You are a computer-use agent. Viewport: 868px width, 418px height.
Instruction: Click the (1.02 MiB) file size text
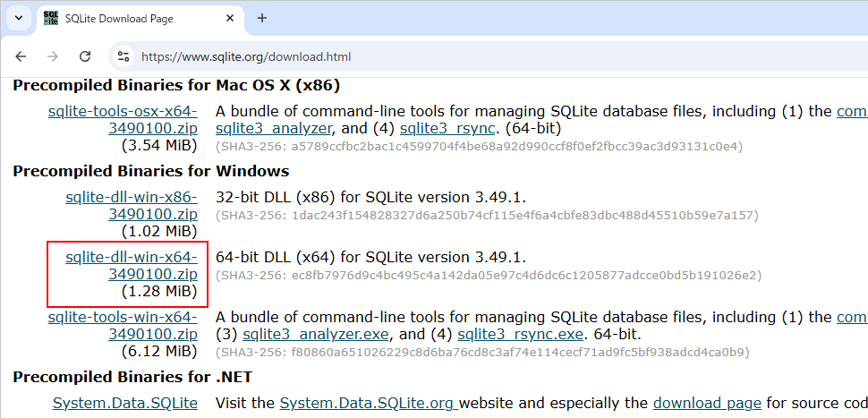click(159, 231)
